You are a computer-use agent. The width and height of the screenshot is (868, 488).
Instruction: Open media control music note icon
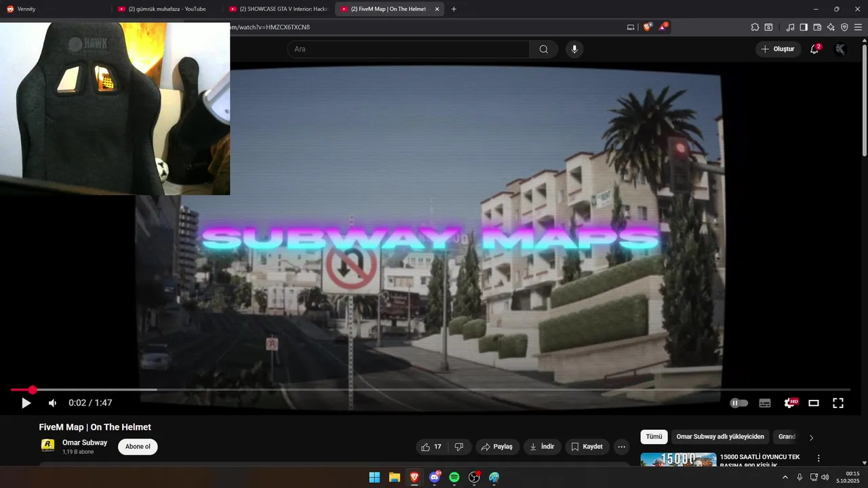790,27
